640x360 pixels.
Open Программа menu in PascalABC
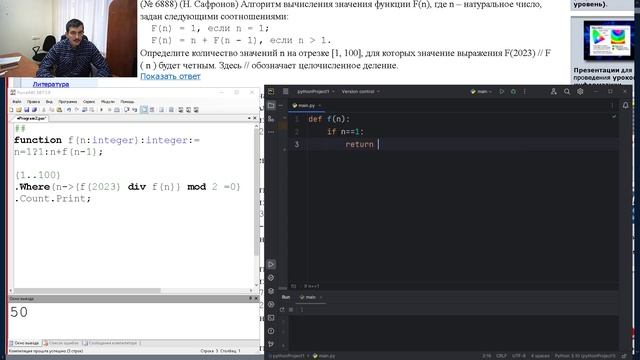coord(68,102)
